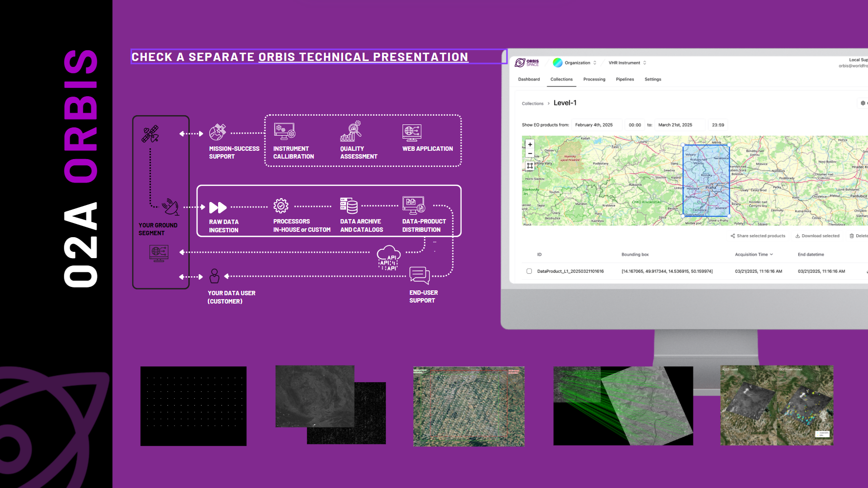This screenshot has width=868, height=488.
Task: Zoom in on the map with the plus button
Action: point(530,144)
